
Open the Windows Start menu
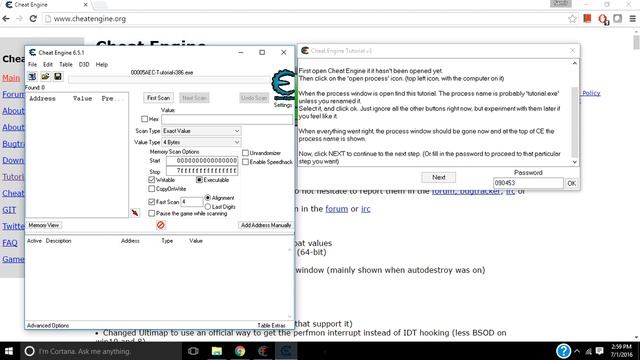coord(9,351)
